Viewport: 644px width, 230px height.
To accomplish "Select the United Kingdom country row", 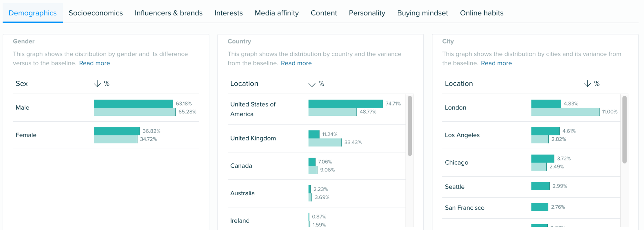I will click(253, 138).
